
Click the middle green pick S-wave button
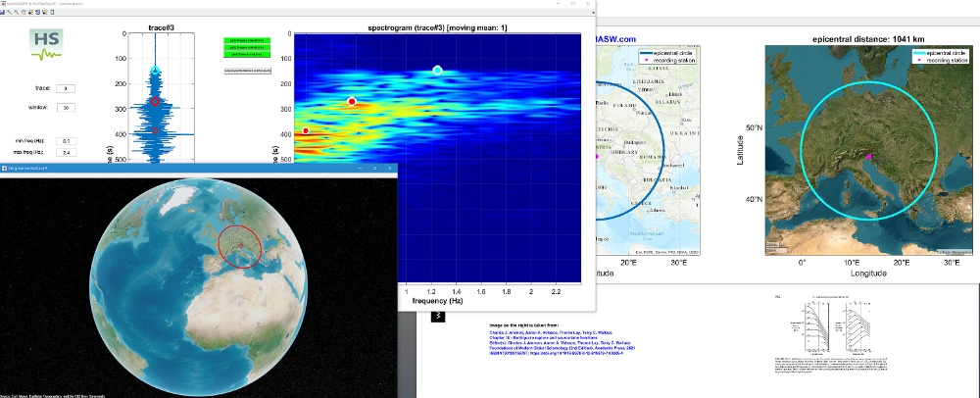click(248, 47)
